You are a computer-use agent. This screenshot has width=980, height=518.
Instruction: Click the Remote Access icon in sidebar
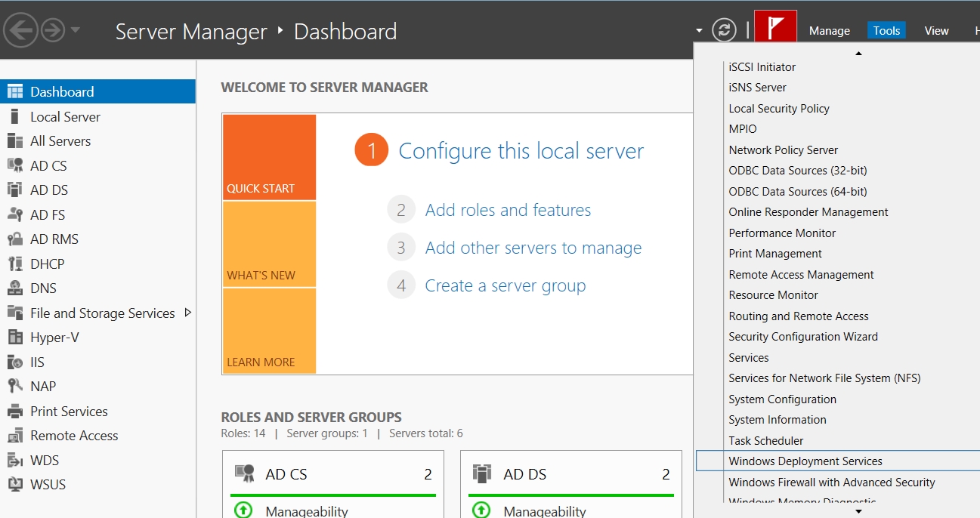point(15,436)
